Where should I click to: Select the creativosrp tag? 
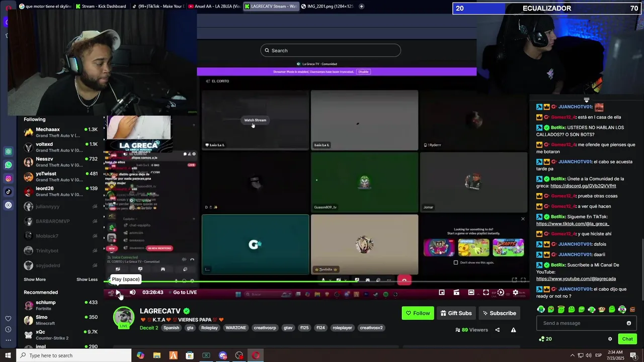[265, 328]
